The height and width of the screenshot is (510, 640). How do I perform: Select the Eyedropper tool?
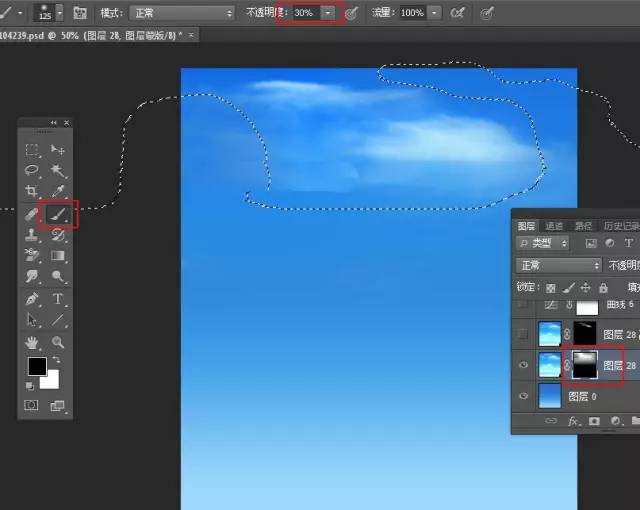(x=58, y=191)
